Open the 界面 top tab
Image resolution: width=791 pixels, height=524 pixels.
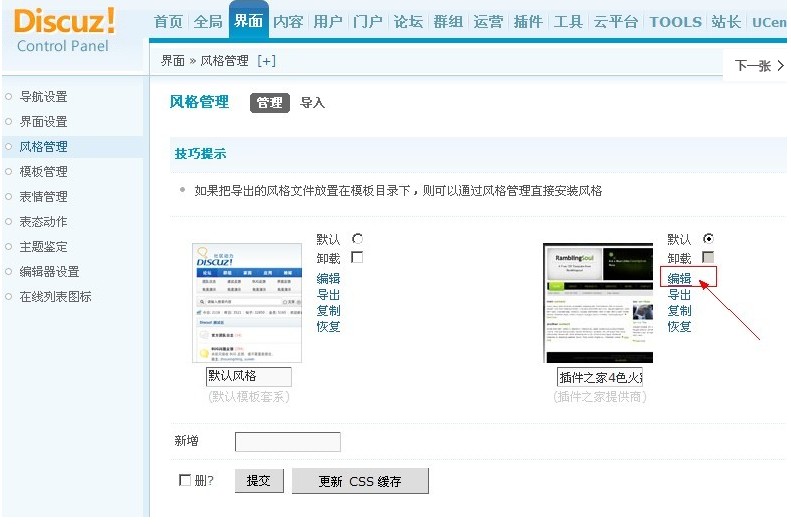point(249,21)
